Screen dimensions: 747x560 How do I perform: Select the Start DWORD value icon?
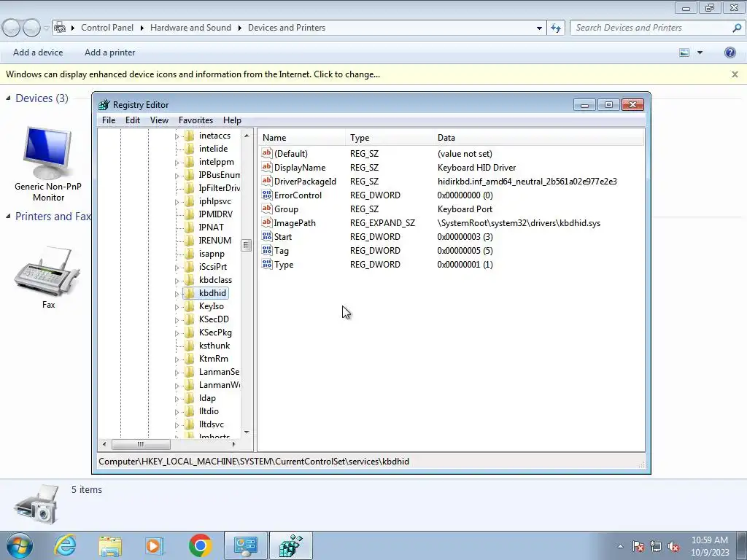click(x=267, y=236)
